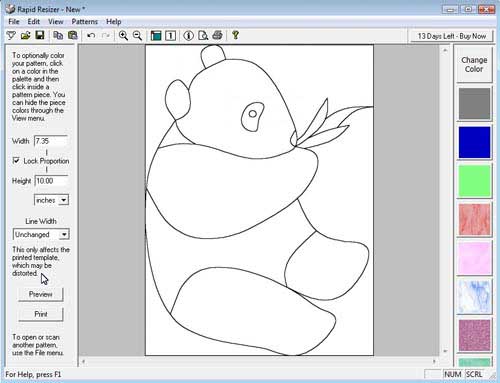Select the light green color swatch
Viewport: 500px width, 383px height.
(x=474, y=181)
